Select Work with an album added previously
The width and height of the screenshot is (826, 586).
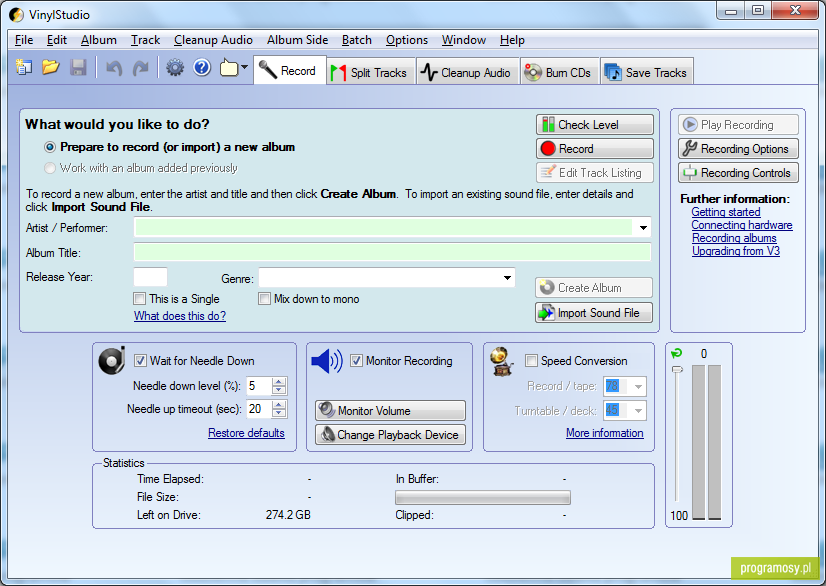[x=50, y=168]
